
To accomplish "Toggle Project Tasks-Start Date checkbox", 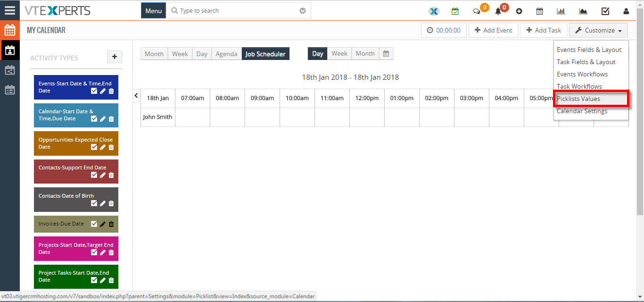I will 94,280.
